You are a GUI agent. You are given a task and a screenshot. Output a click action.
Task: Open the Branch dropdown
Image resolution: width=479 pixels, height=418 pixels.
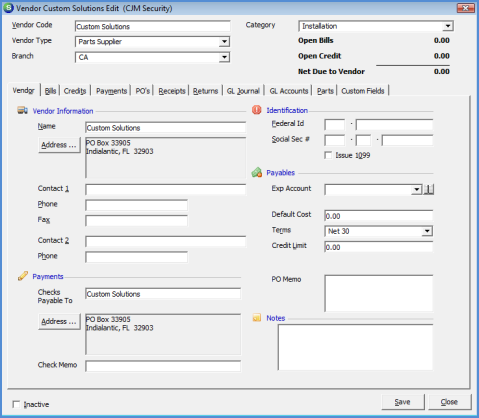(224, 57)
